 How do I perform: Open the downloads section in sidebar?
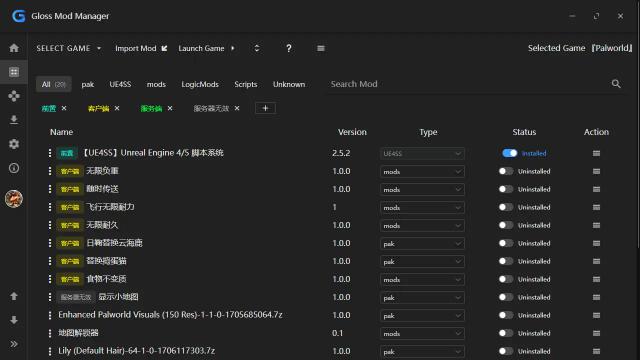click(x=14, y=120)
